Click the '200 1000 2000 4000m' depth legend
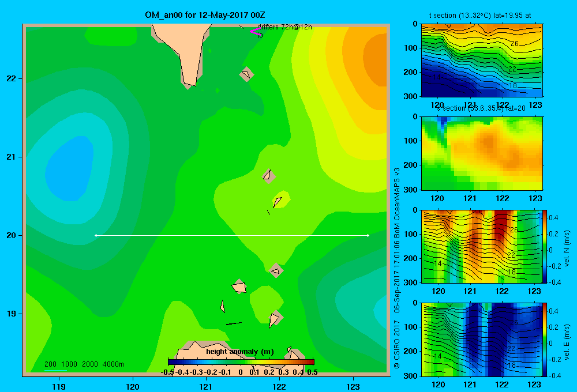The image size is (577, 392). [84, 364]
